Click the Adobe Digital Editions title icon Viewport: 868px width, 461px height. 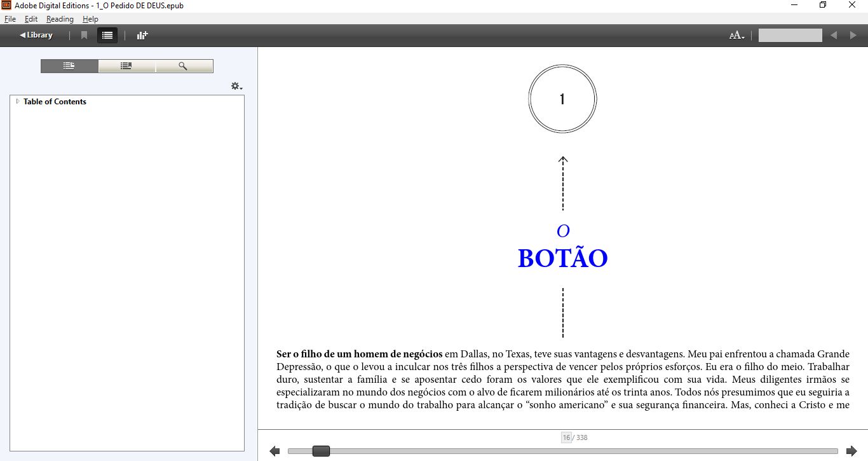[x=6, y=5]
